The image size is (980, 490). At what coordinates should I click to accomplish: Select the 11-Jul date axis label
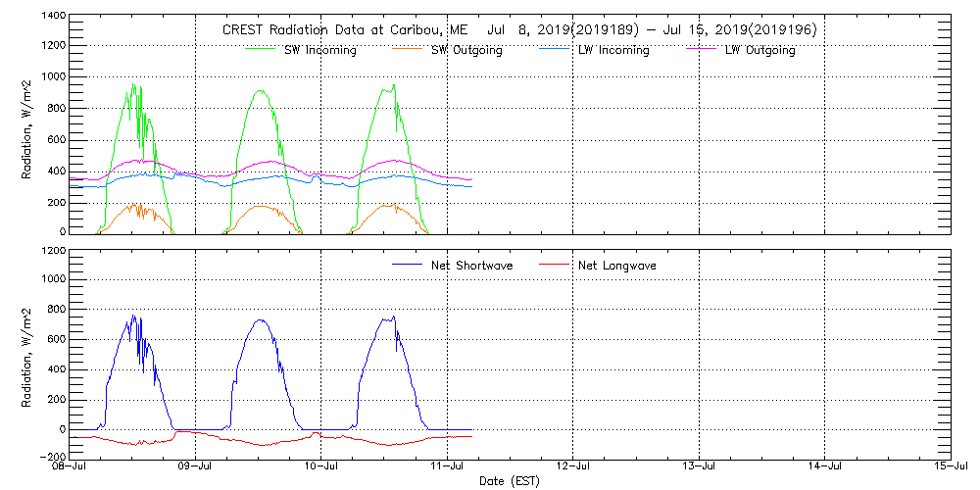click(x=447, y=466)
